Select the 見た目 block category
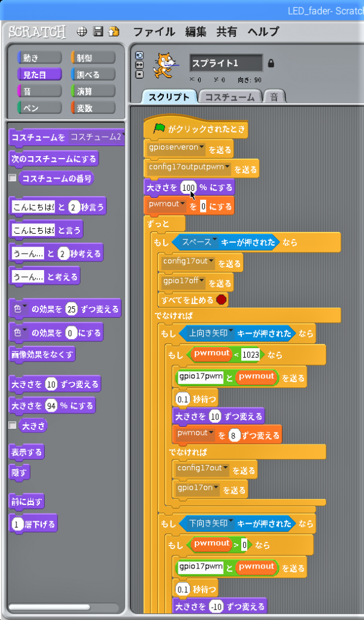 pos(39,74)
